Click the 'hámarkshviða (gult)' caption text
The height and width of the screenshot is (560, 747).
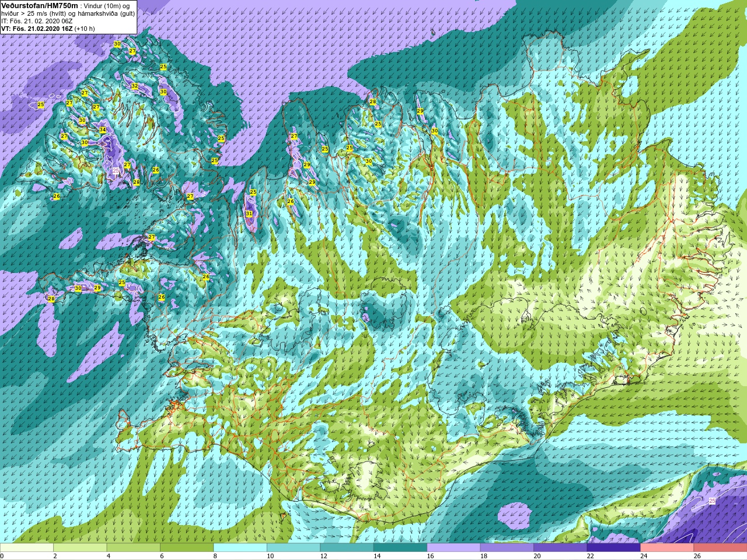click(x=106, y=13)
